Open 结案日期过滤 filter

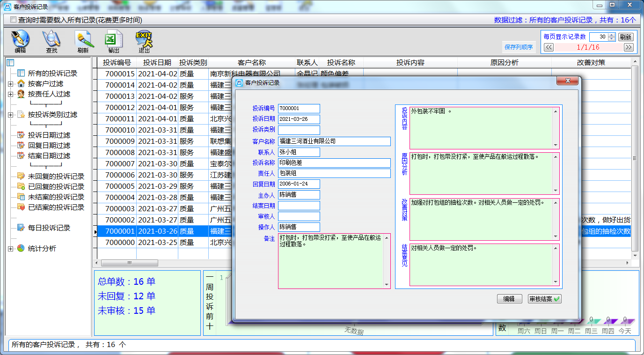coord(49,155)
